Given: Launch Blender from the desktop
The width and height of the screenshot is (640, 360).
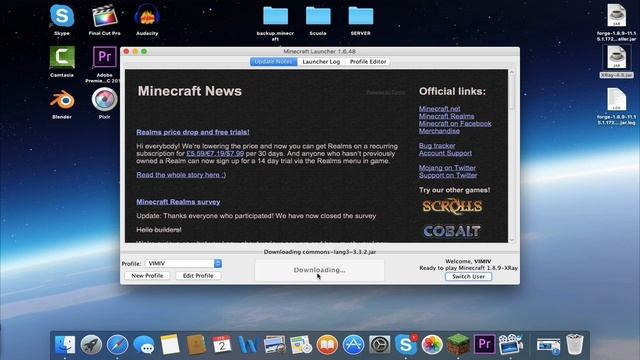Looking at the screenshot, I should [62, 100].
